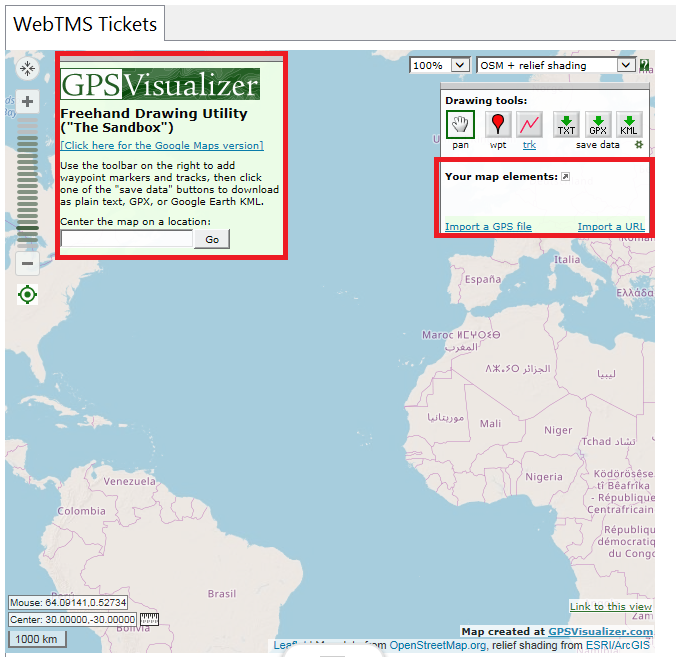Click Import a URL link

click(x=611, y=226)
